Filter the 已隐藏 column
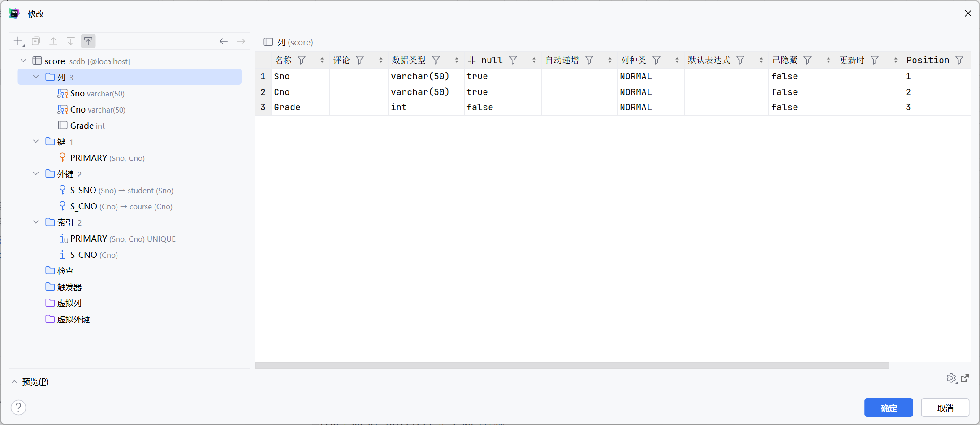980x425 pixels. tap(808, 60)
